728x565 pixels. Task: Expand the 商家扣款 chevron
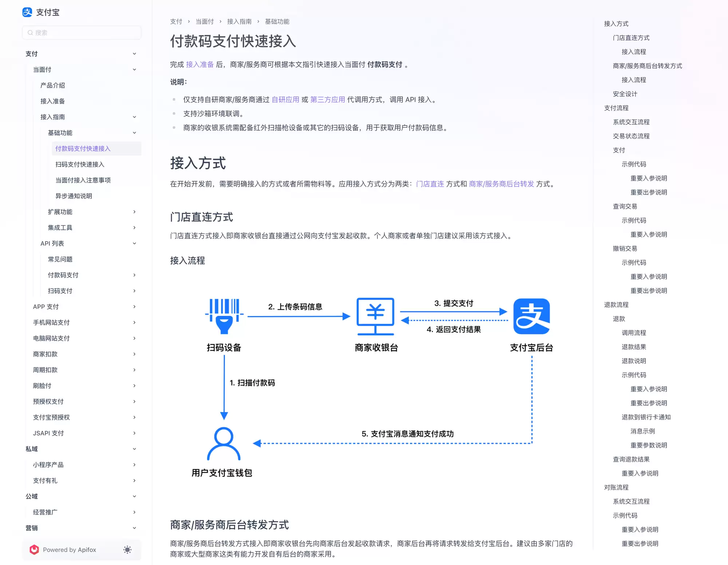pyautogui.click(x=134, y=354)
